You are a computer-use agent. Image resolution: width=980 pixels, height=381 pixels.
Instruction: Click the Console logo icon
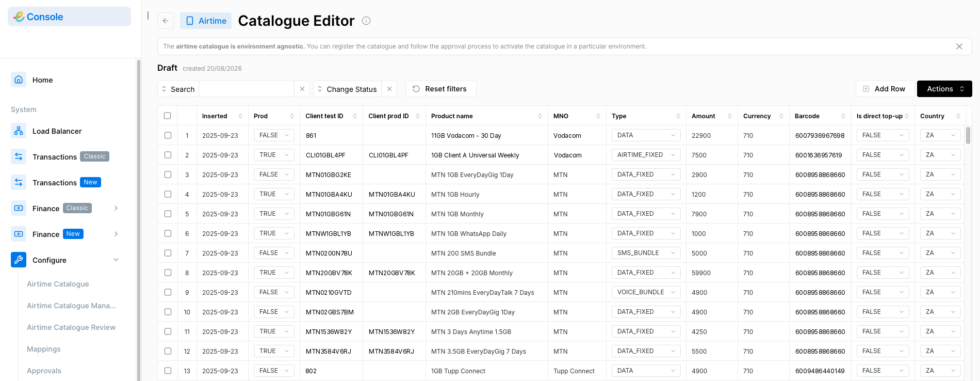pos(20,17)
